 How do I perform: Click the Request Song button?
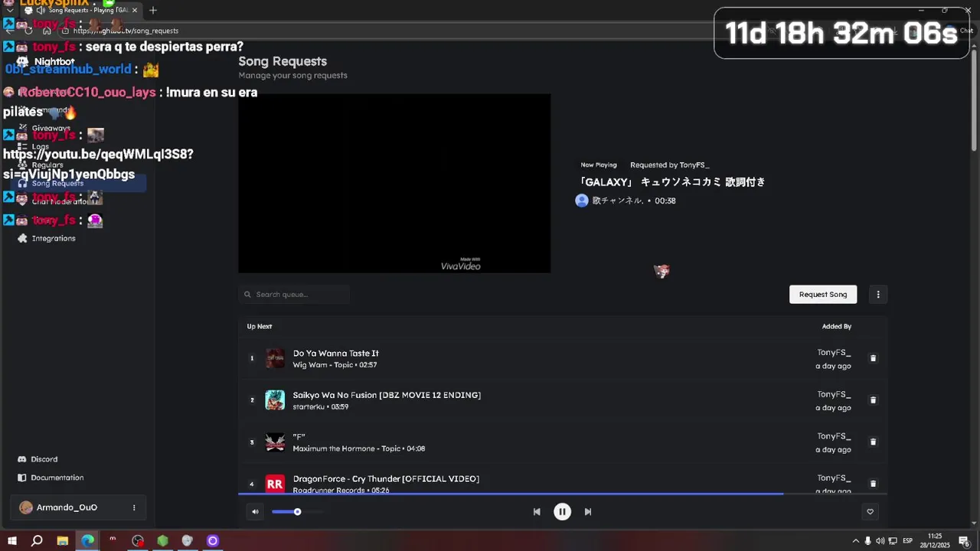tap(823, 295)
